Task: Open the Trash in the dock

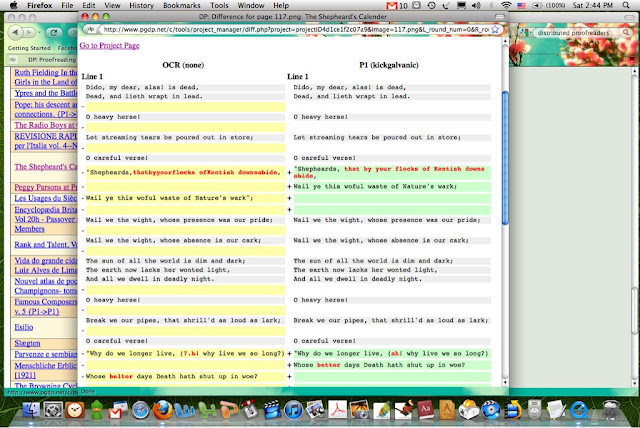Action: [610, 410]
